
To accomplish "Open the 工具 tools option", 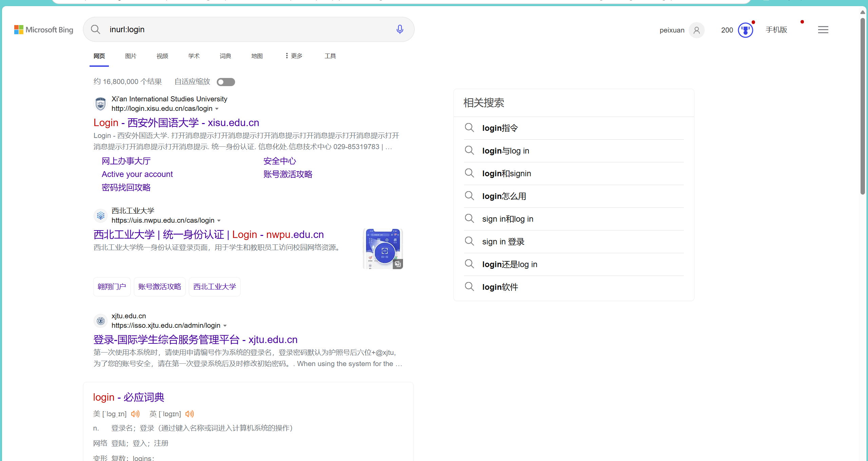I will click(330, 56).
